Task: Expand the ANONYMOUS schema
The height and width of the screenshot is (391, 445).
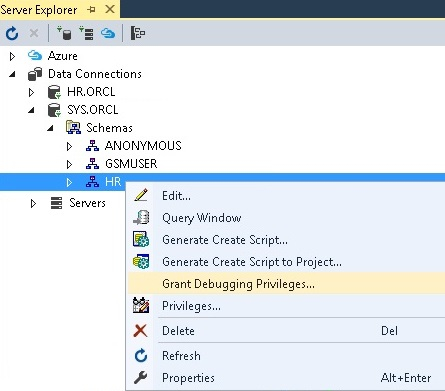Action: point(69,146)
